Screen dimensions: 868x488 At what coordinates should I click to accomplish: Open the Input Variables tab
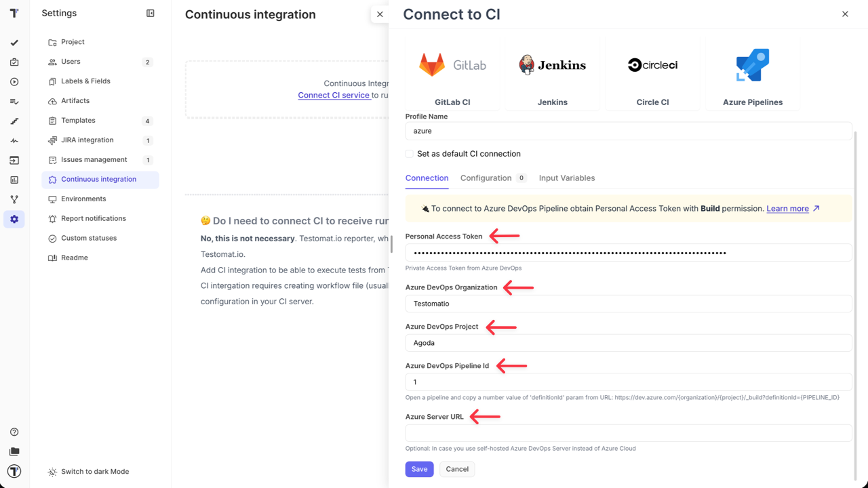567,178
